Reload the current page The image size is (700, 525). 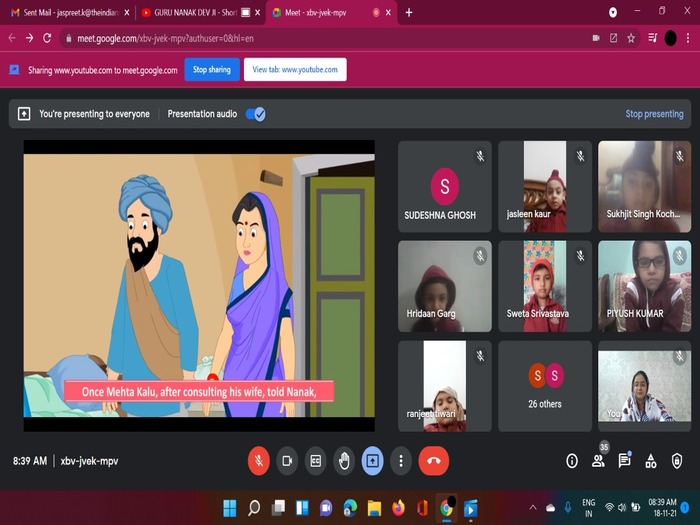[47, 38]
